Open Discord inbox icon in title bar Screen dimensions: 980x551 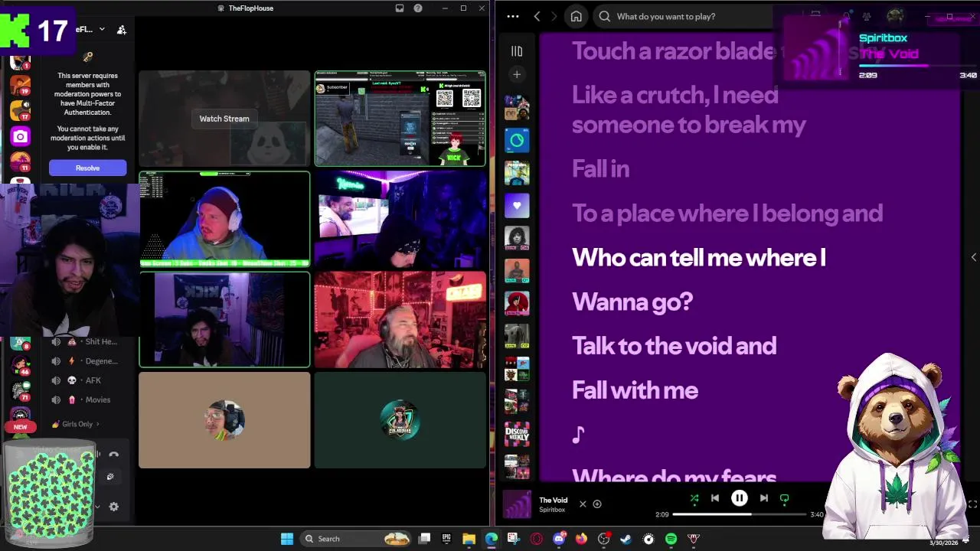tap(400, 8)
